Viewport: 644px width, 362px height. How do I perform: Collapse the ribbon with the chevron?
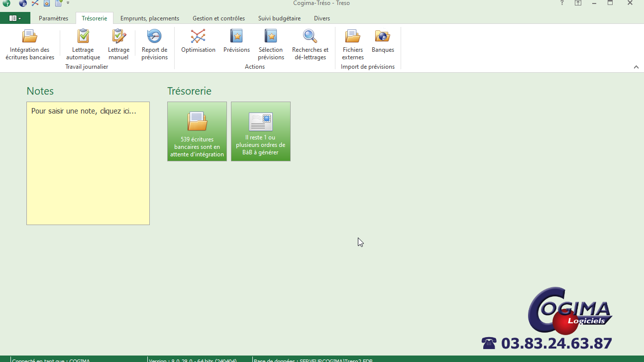pyautogui.click(x=636, y=67)
